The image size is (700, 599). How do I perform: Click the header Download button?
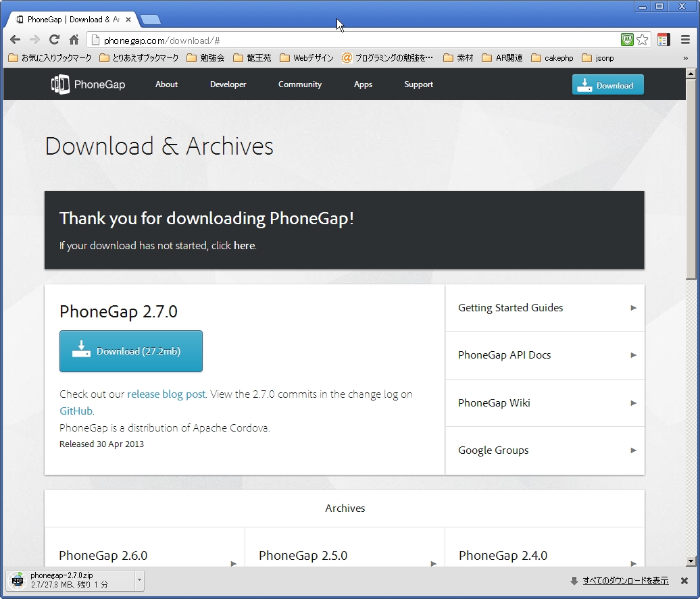click(x=608, y=84)
